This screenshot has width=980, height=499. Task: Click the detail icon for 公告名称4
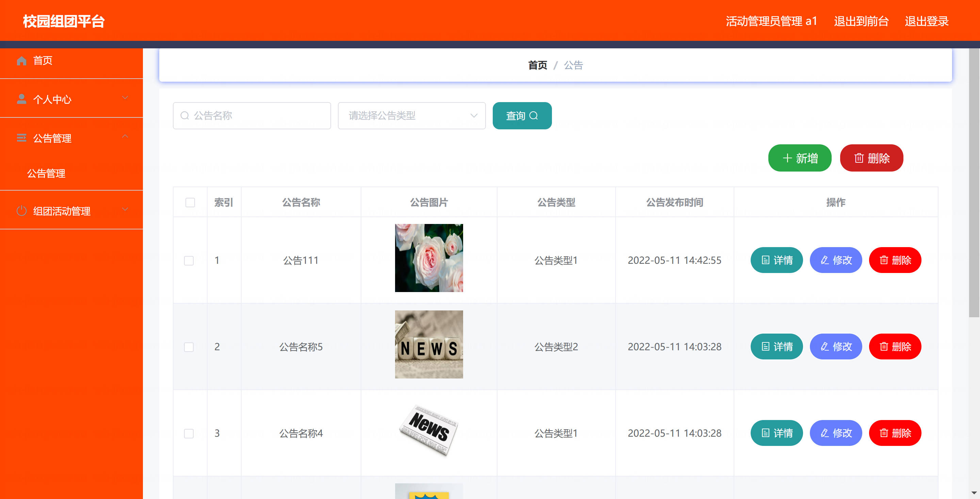point(765,433)
